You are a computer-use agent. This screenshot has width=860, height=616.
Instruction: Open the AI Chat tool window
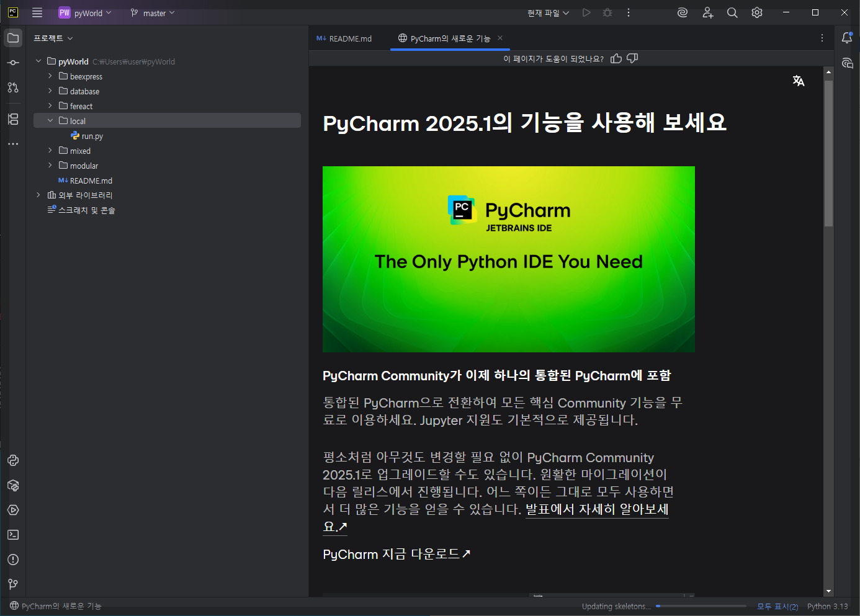pos(847,63)
